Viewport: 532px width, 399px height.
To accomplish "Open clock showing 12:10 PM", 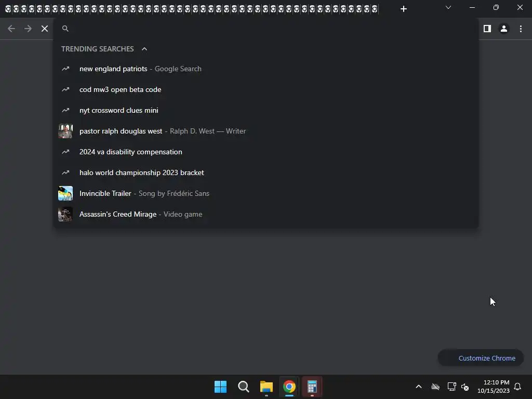I will click(494, 387).
